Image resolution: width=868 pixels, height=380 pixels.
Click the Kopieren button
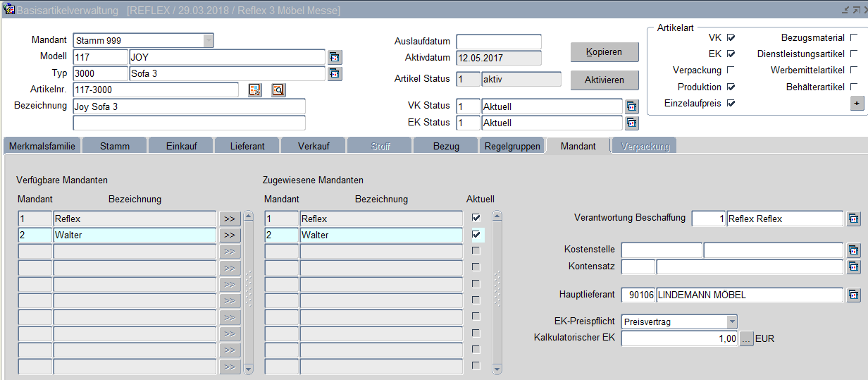click(604, 52)
